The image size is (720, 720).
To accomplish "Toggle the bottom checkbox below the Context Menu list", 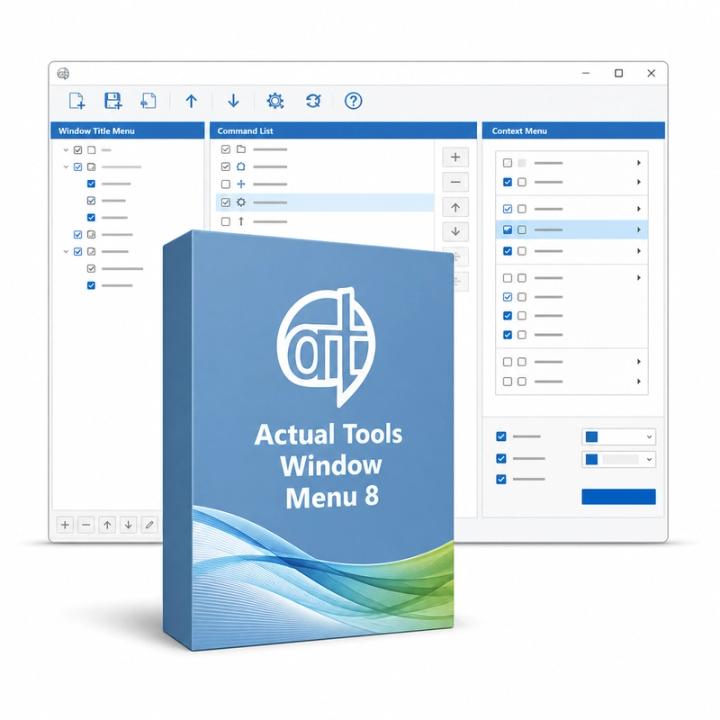I will pos(501,479).
